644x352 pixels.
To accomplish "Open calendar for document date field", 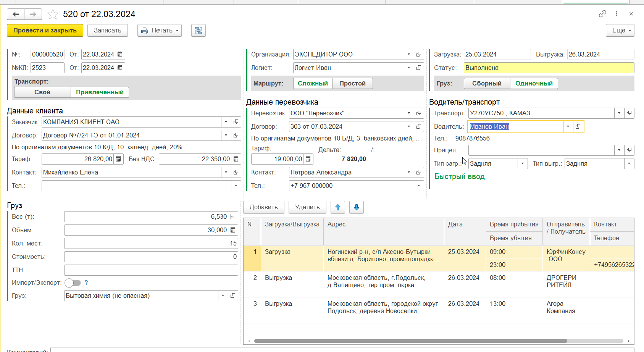I will pos(120,54).
